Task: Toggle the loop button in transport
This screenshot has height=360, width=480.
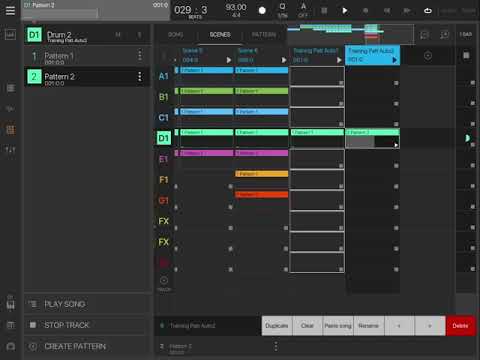Action: (x=428, y=11)
